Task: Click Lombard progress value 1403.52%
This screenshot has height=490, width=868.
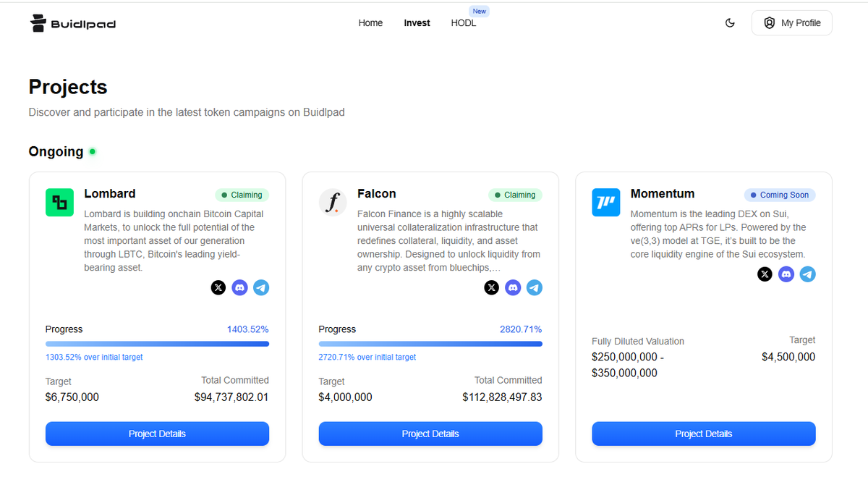Action: [x=248, y=329]
